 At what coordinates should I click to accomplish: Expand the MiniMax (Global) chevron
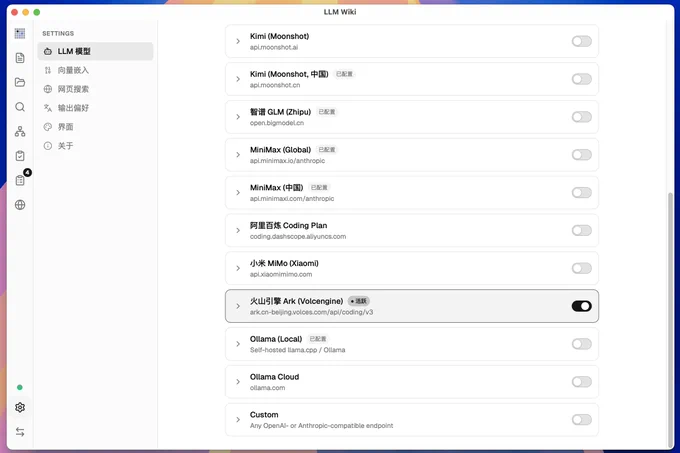coord(238,155)
